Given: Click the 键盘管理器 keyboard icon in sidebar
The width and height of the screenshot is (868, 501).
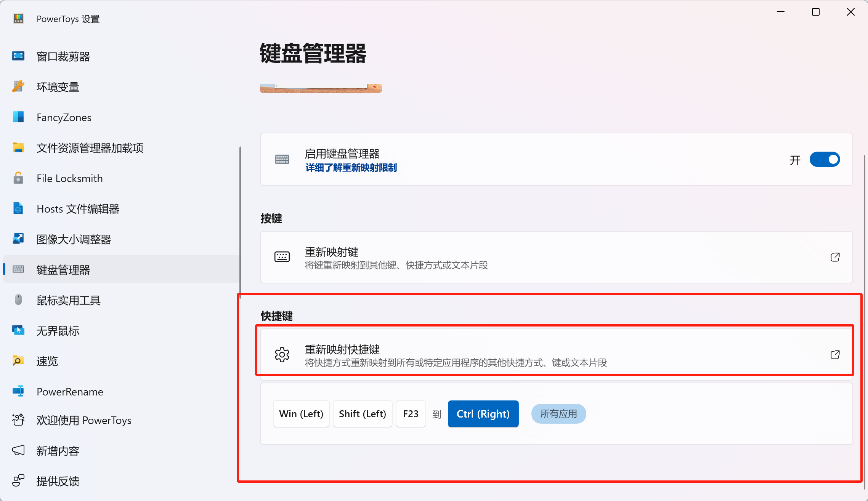Looking at the screenshot, I should tap(18, 269).
